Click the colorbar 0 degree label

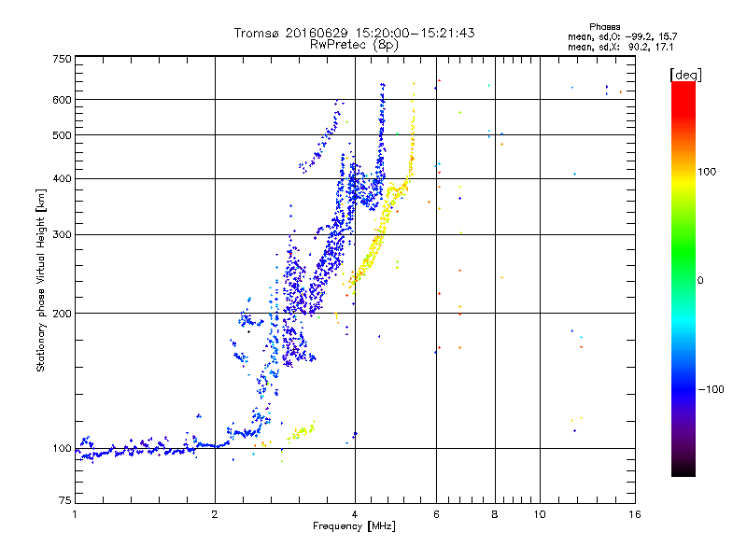tap(700, 281)
